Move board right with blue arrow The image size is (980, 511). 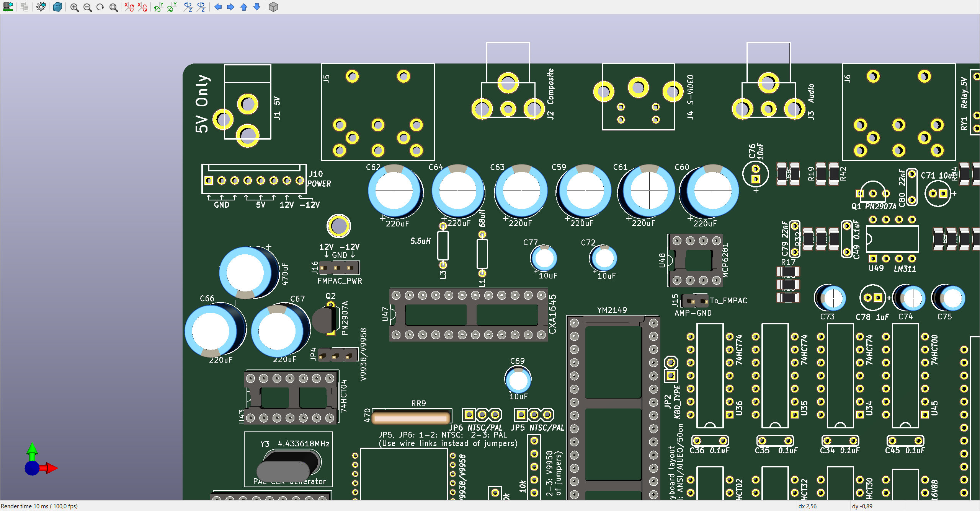231,7
